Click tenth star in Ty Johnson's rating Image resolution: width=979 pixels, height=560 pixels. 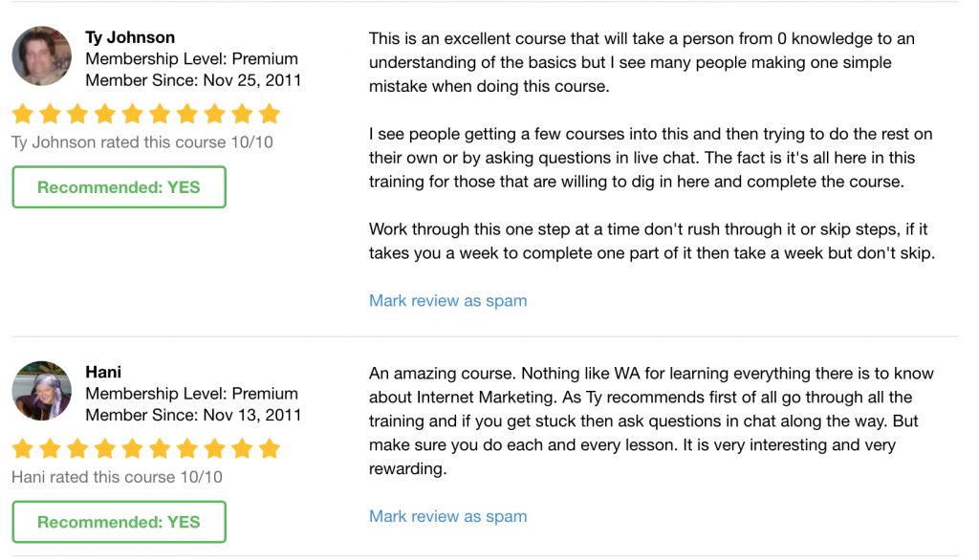[x=270, y=115]
